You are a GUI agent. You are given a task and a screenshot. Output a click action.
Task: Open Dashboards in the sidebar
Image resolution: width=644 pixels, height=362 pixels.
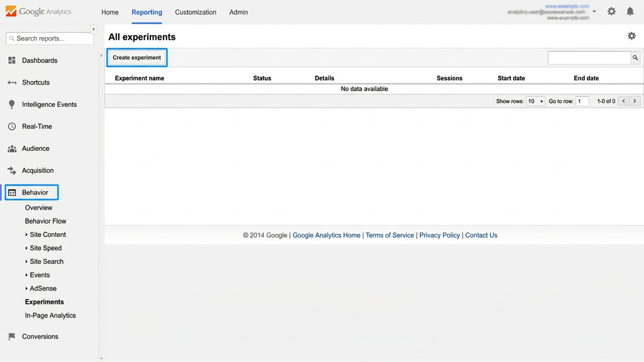(40, 61)
